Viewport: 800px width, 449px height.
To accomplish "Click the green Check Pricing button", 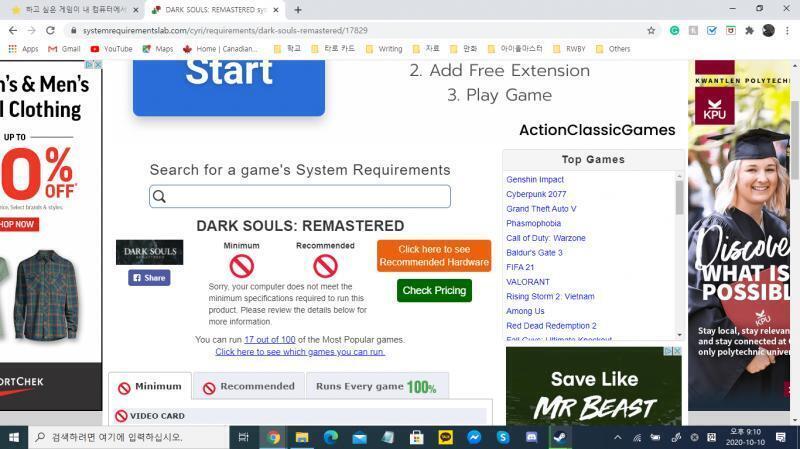I will [434, 290].
